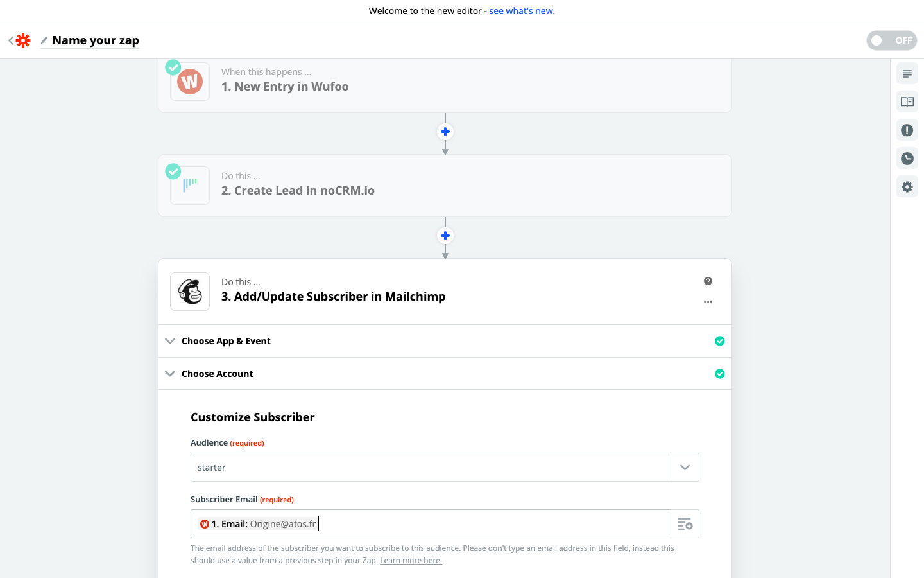Image resolution: width=924 pixels, height=578 pixels.
Task: Click the pencil icon to rename zap
Action: (44, 40)
